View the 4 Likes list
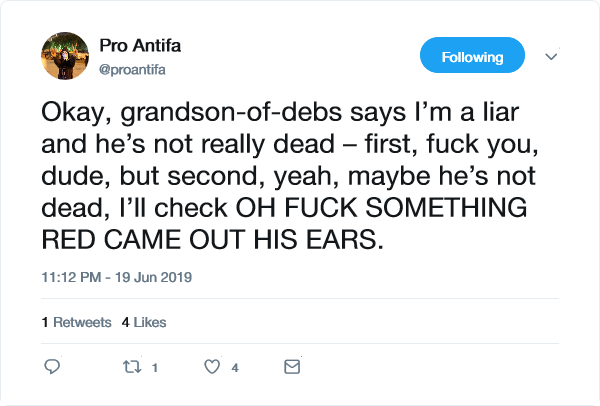Image resolution: width=600 pixels, height=406 pixels. pos(144,322)
